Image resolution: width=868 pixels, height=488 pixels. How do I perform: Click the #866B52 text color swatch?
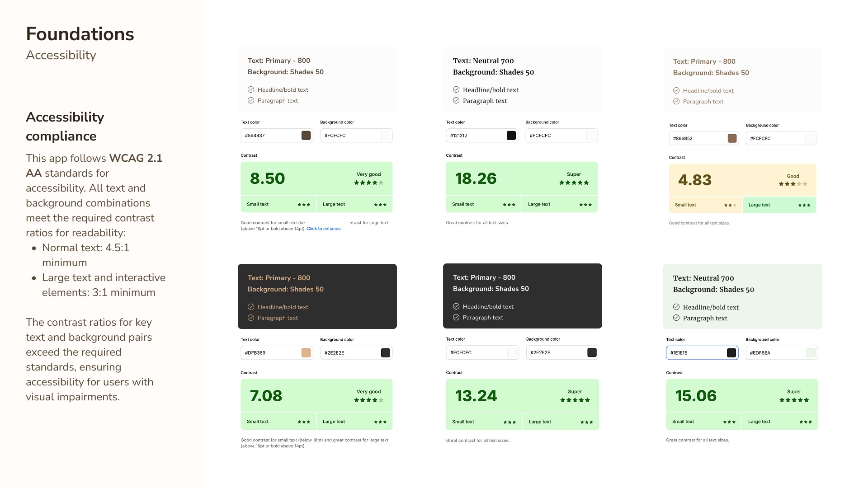point(732,139)
